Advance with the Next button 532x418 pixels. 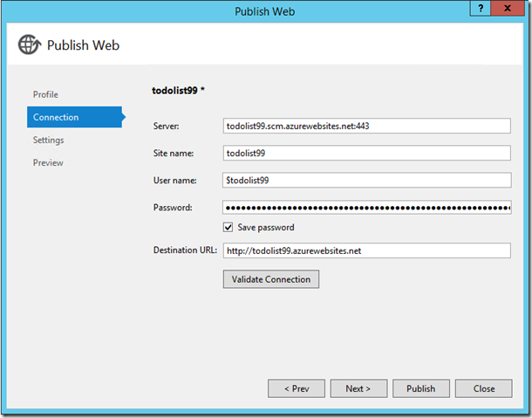pos(358,388)
